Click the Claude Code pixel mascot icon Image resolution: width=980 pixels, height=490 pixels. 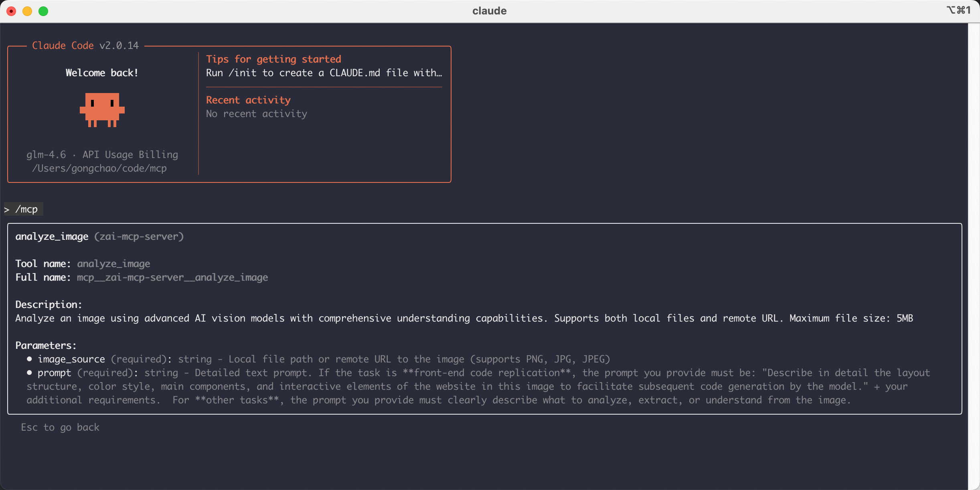[x=102, y=110]
